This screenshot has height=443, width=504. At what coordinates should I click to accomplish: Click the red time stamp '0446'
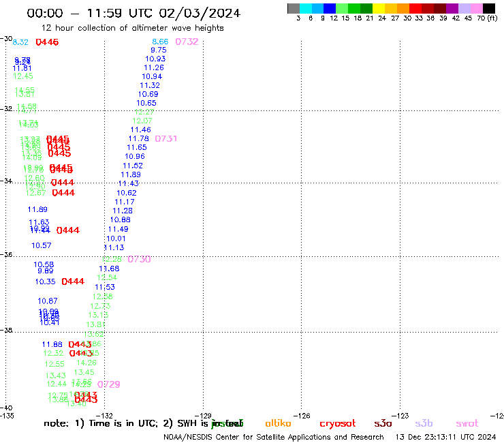tap(47, 42)
